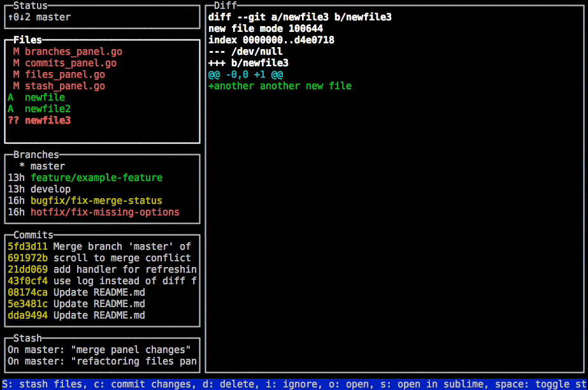Click the 'new file mode 100644' line
The height and width of the screenshot is (390, 588).
(x=266, y=29)
